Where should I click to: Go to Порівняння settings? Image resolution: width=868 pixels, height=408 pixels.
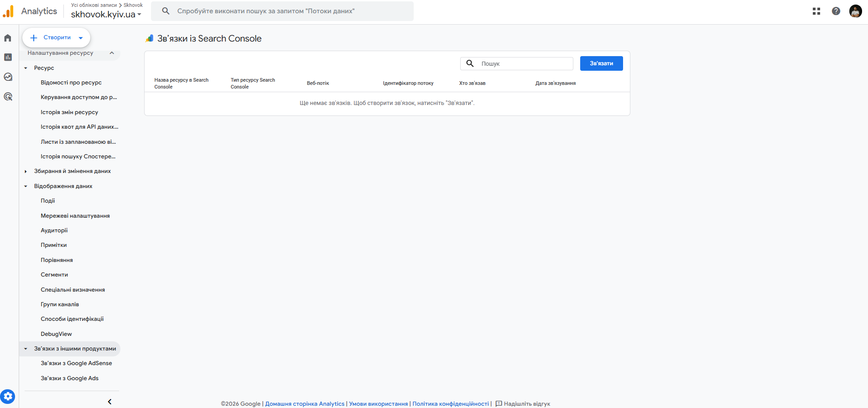click(x=57, y=260)
